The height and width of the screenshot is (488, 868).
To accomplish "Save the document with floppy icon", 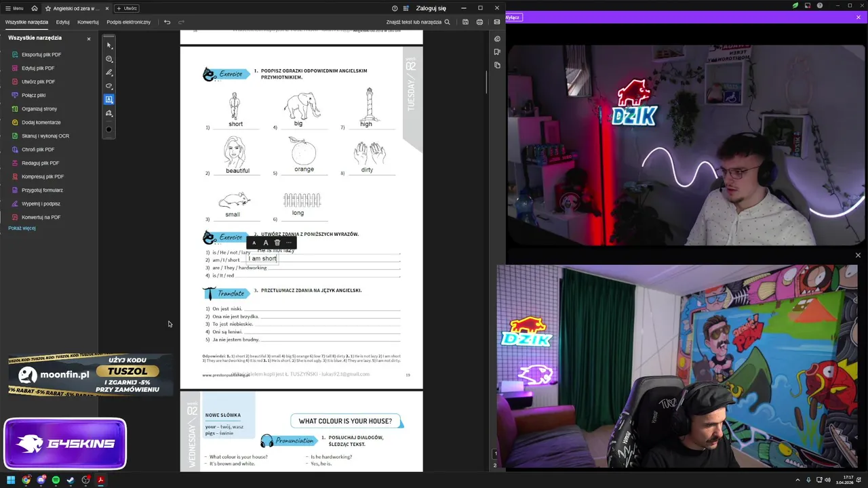I will click(x=465, y=22).
